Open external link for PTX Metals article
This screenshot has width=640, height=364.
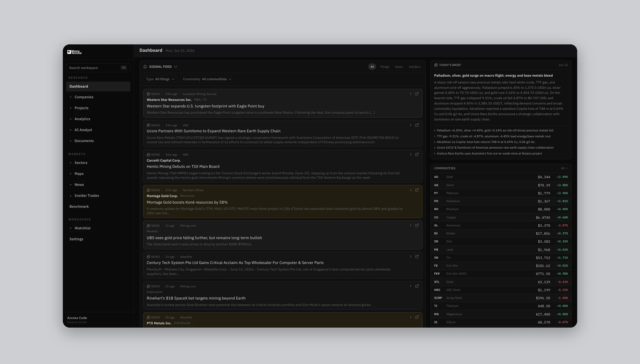point(417,317)
